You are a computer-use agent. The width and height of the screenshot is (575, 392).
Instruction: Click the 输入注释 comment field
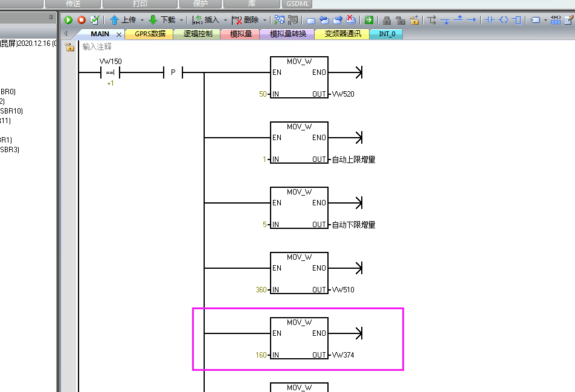click(x=97, y=47)
